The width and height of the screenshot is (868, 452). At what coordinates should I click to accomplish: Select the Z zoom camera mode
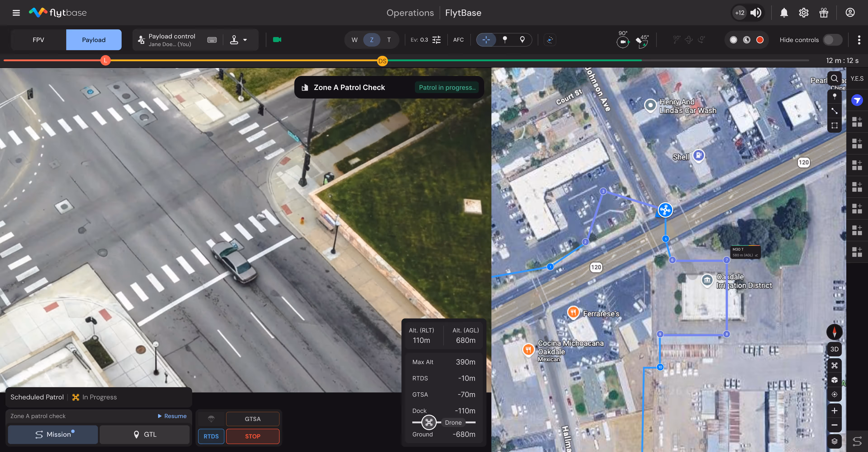coord(371,40)
